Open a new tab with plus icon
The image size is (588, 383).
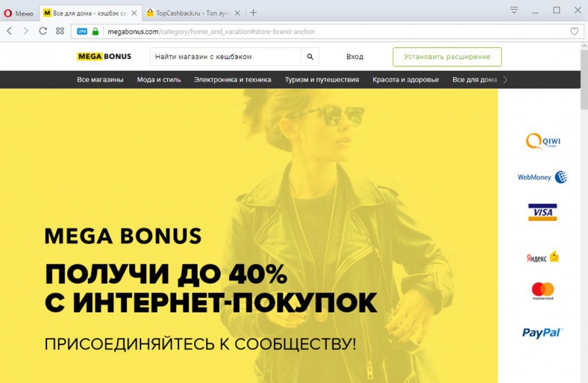(253, 13)
